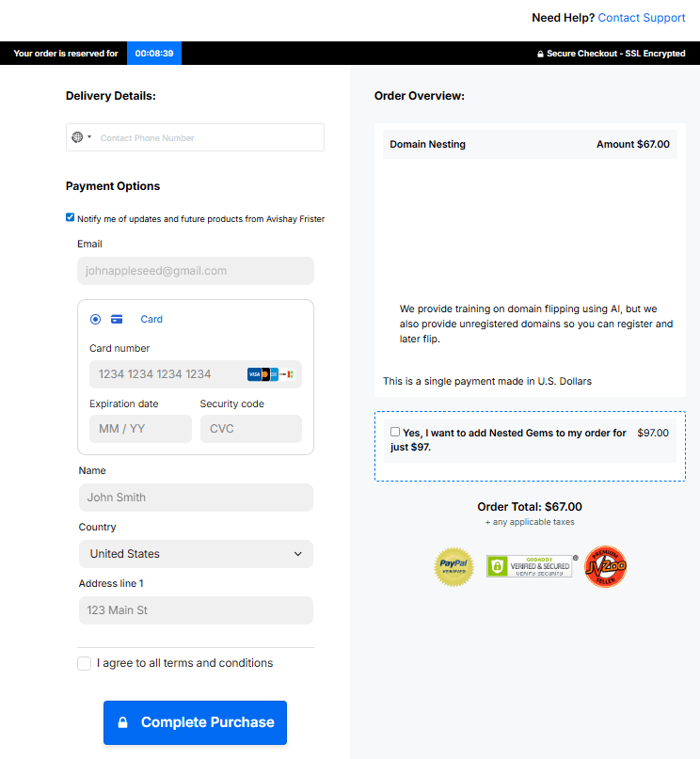
Task: Click the reservation countdown timer 00:08:39
Action: pos(154,54)
